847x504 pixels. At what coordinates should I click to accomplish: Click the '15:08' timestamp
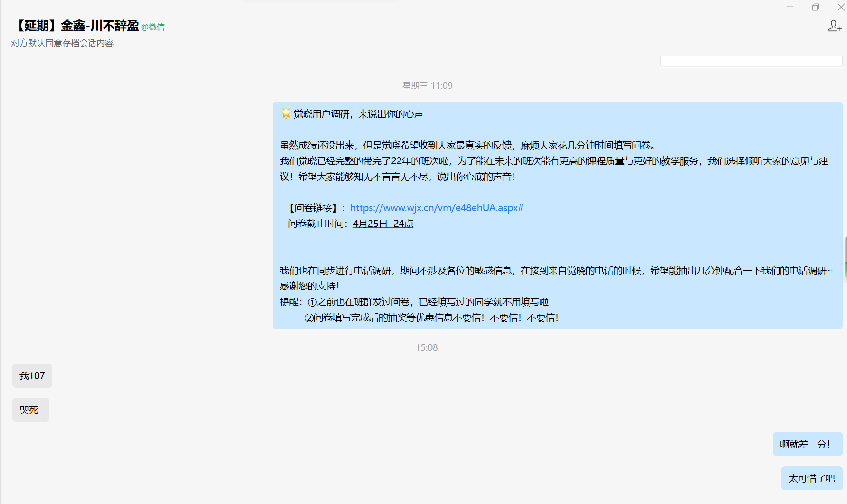pyautogui.click(x=427, y=348)
